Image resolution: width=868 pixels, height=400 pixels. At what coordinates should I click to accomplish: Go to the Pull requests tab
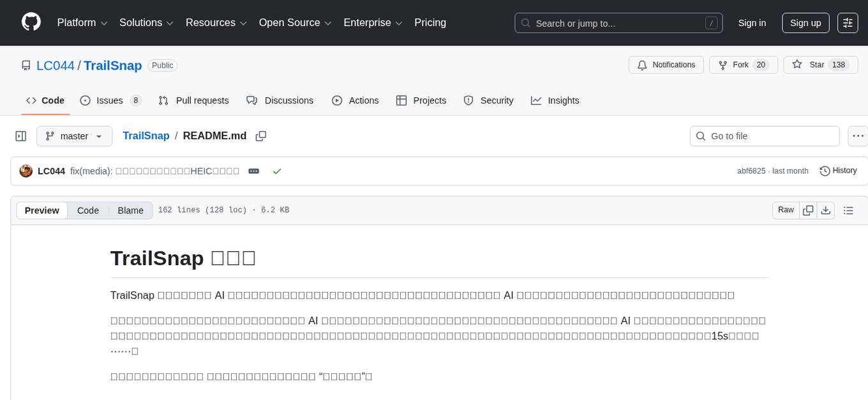click(193, 100)
